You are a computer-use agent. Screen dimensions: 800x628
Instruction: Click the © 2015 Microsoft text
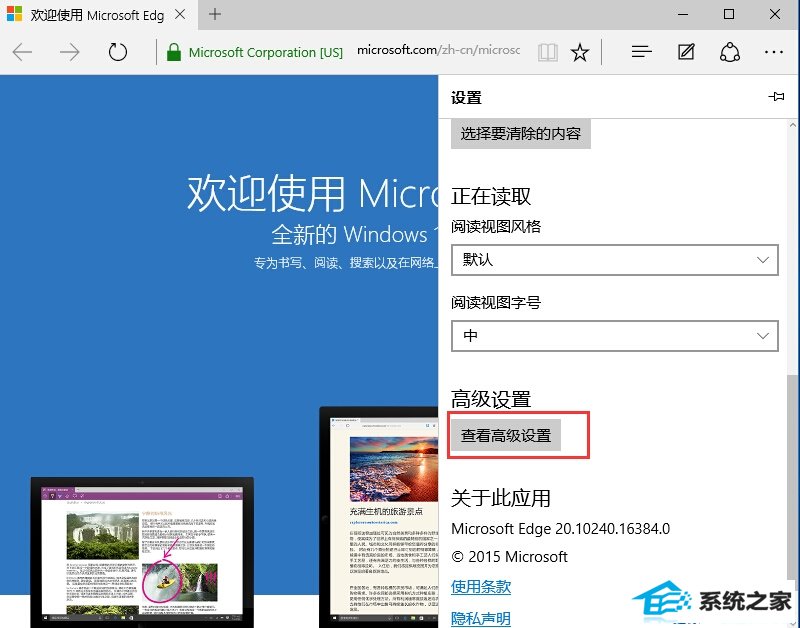tap(510, 557)
